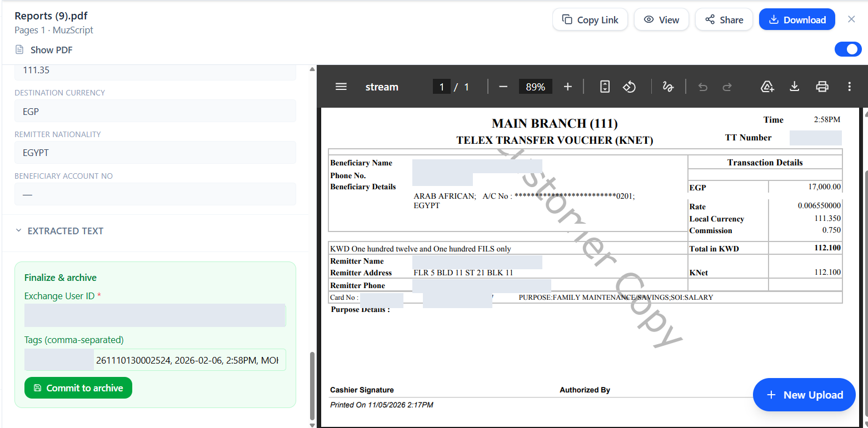Click the Exchange User ID field
This screenshot has width=868, height=428.
point(155,315)
